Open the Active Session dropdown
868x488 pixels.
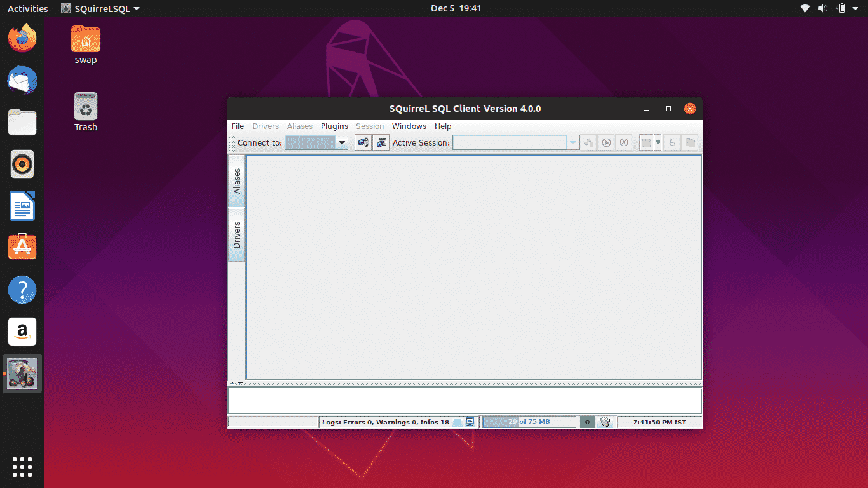coord(573,142)
